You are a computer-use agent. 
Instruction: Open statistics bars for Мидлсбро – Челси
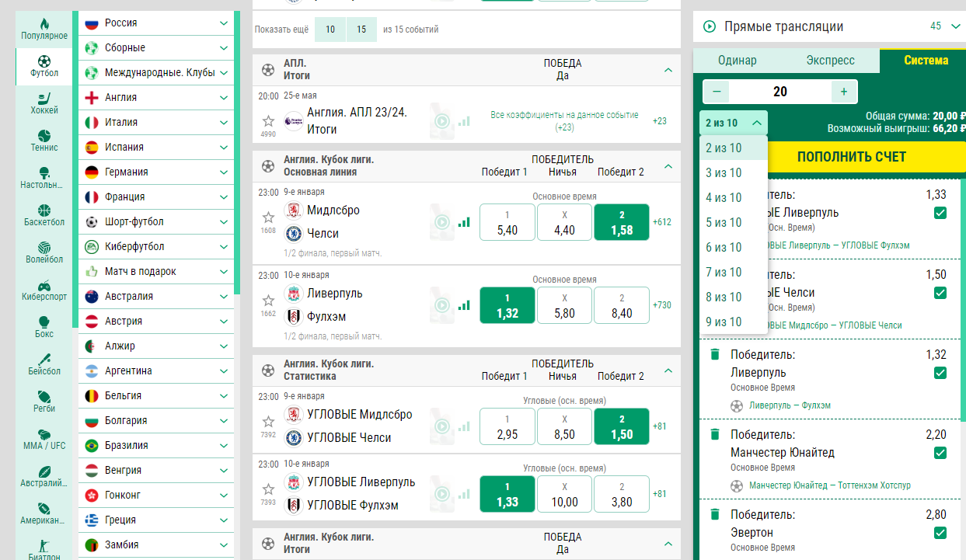(x=464, y=222)
